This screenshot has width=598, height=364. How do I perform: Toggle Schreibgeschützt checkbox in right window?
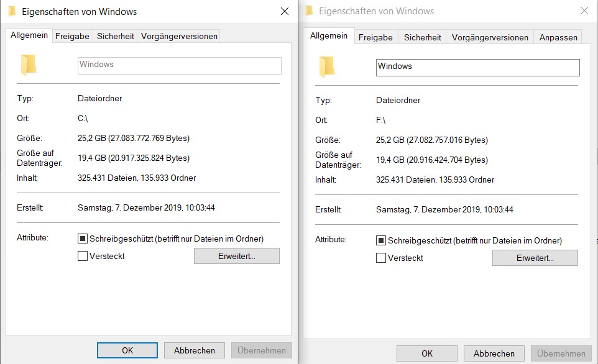click(x=380, y=240)
